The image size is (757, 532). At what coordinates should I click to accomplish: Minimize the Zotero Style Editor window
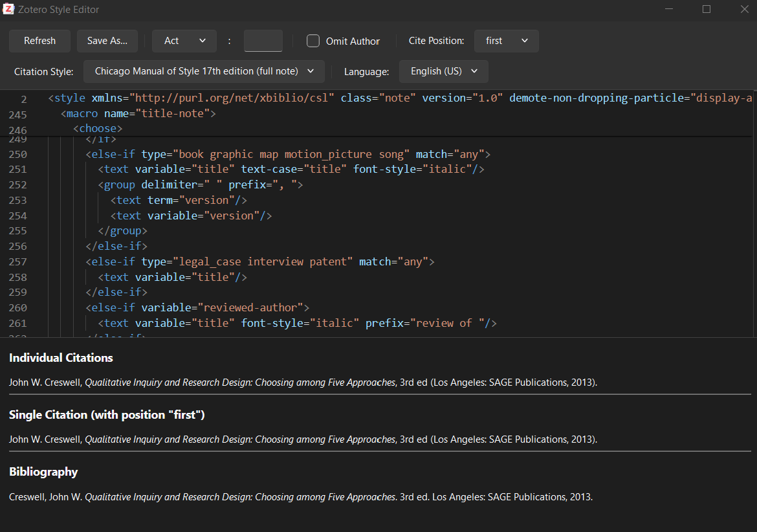[668, 9]
